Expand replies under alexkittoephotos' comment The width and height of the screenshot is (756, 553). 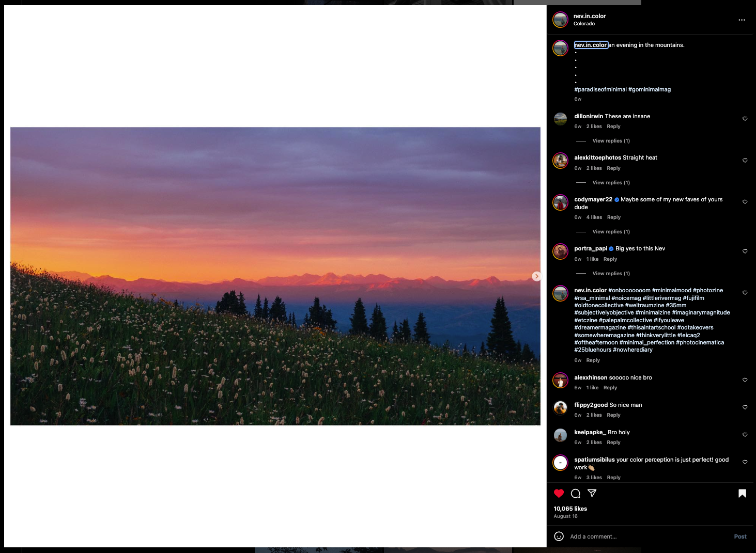tap(611, 183)
